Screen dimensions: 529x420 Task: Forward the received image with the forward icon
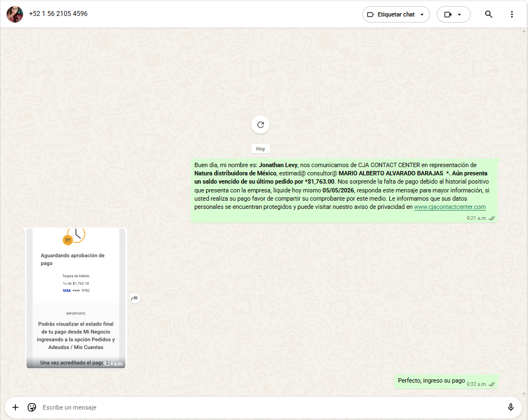point(134,298)
